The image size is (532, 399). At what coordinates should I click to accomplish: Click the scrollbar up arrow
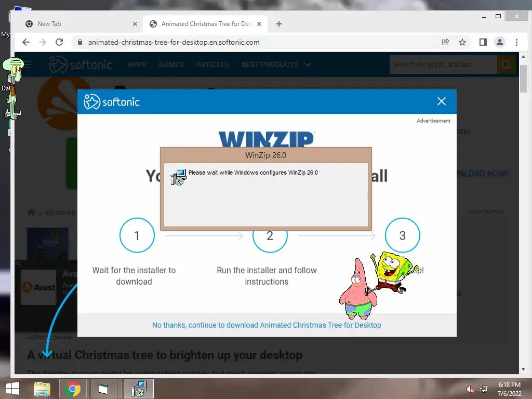[523, 57]
